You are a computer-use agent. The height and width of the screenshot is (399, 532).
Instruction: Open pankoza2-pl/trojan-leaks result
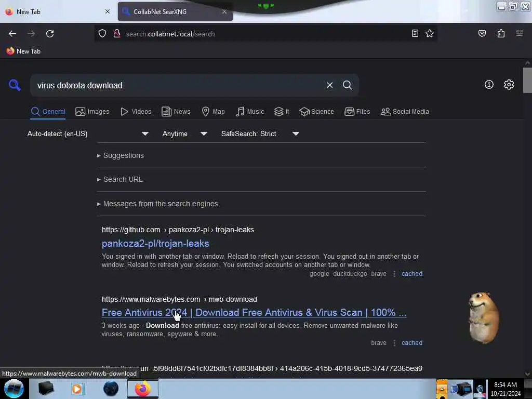[155, 244]
